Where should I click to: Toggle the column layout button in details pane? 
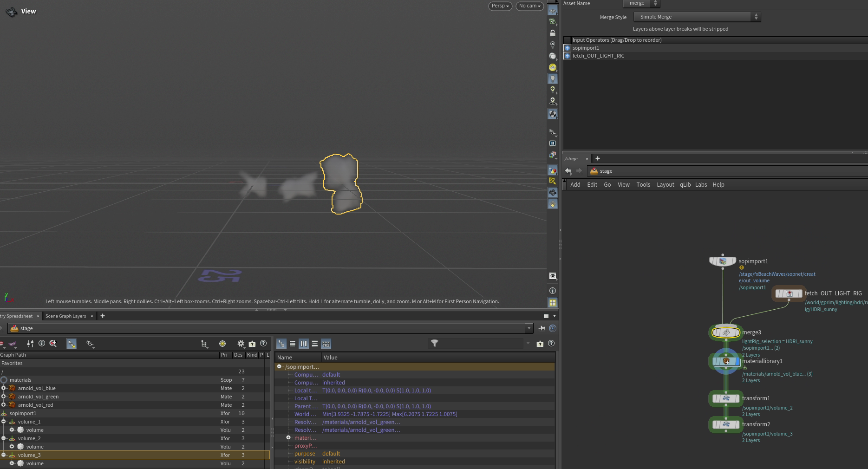tap(304, 344)
